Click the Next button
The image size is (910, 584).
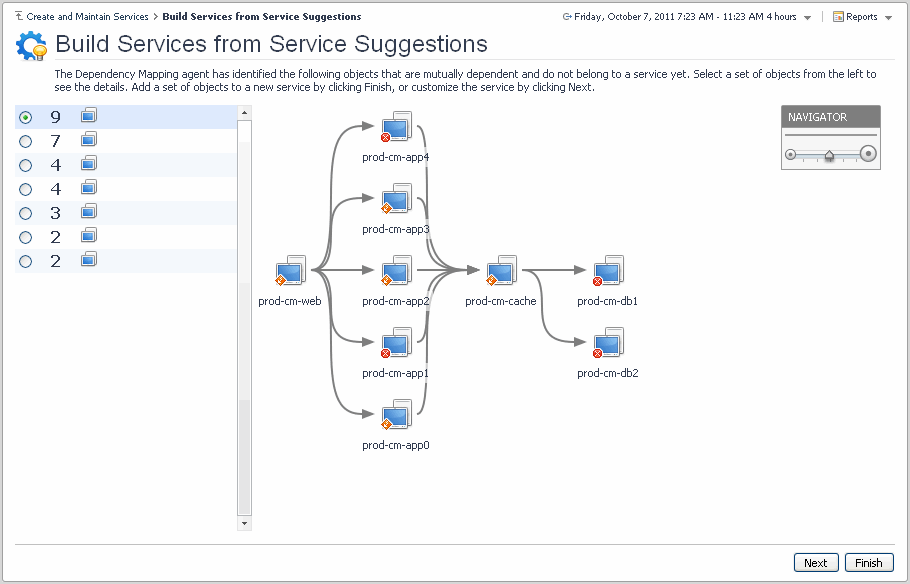815,563
